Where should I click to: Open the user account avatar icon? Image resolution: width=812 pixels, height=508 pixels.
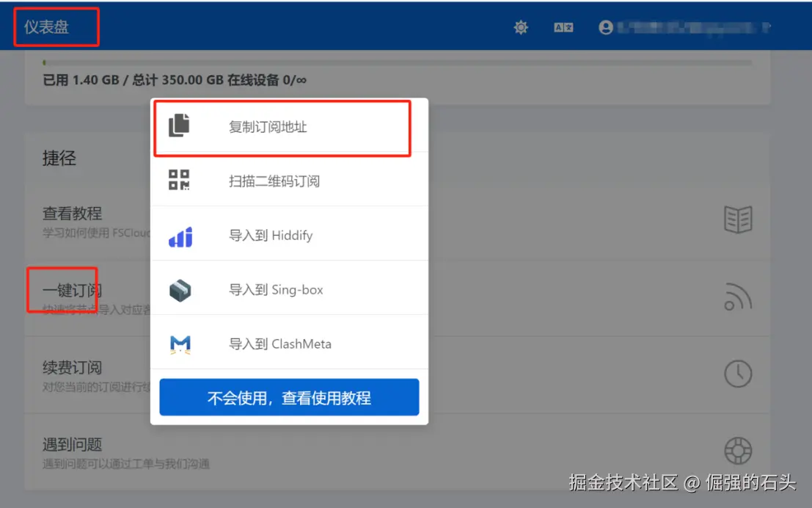point(606,27)
